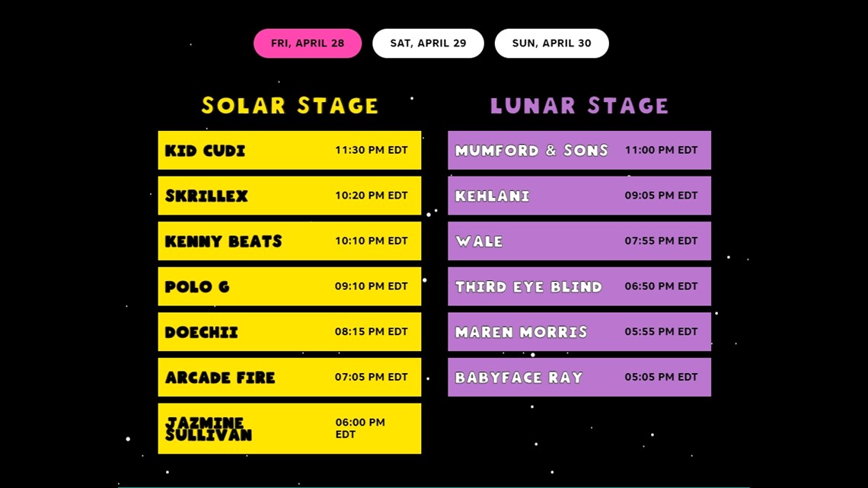
Task: Select the Kenny Beats schedule entry
Action: click(289, 241)
